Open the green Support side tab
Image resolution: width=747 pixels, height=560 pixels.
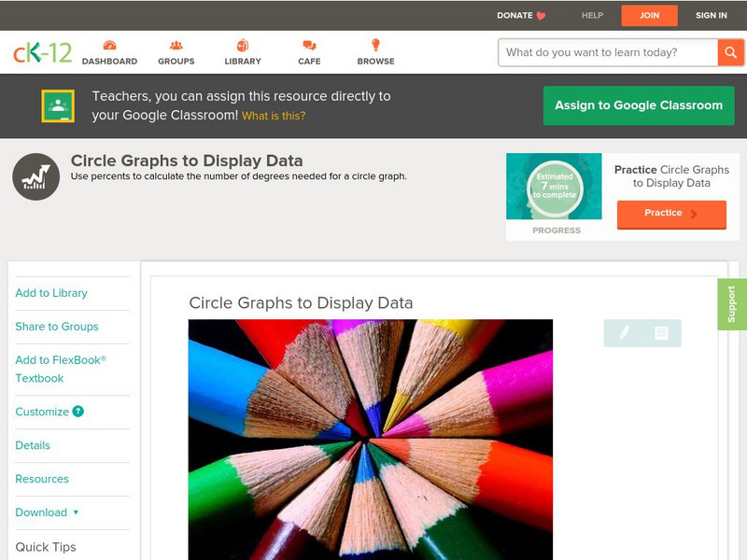[x=732, y=304]
